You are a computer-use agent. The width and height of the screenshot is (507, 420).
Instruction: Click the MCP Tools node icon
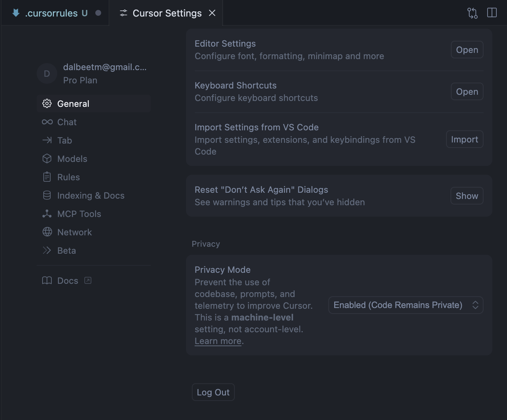[x=47, y=214]
